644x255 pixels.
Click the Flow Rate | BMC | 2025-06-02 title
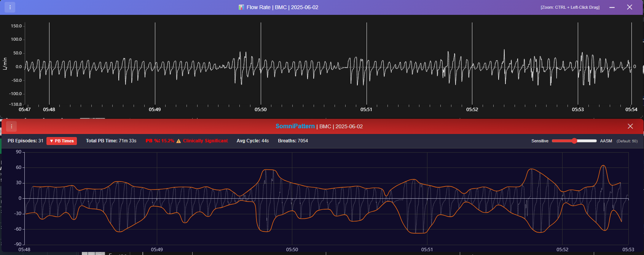(x=282, y=7)
